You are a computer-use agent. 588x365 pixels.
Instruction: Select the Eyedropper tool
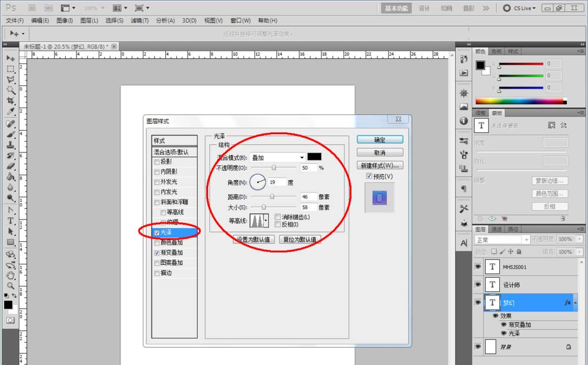[11, 111]
